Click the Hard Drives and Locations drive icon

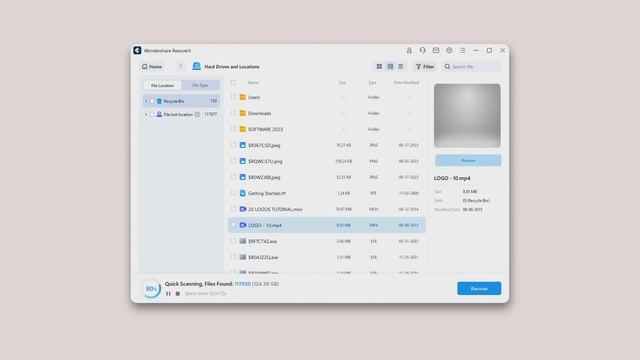click(x=196, y=66)
